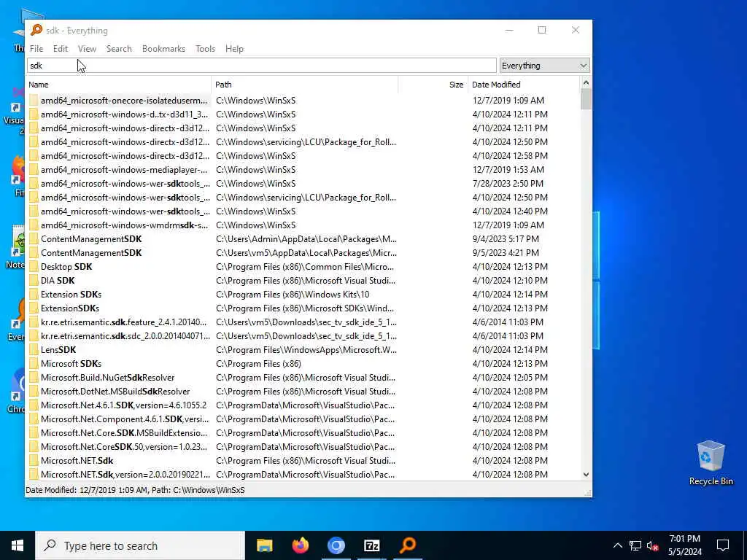
Task: Click date 12/7/2019 1:53 AM
Action: [x=508, y=169]
